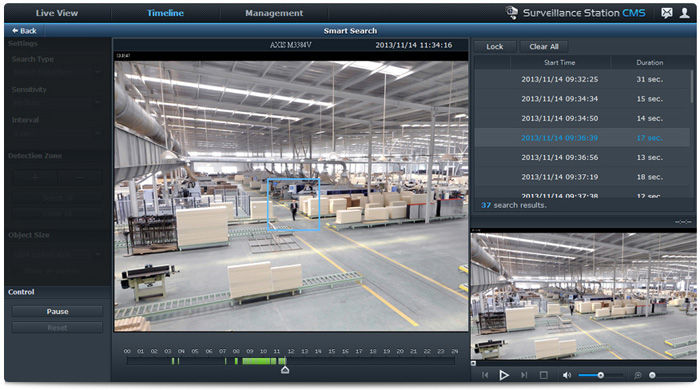This screenshot has width=700, height=390.
Task: Stop playback with the square stop icon
Action: coord(543,375)
